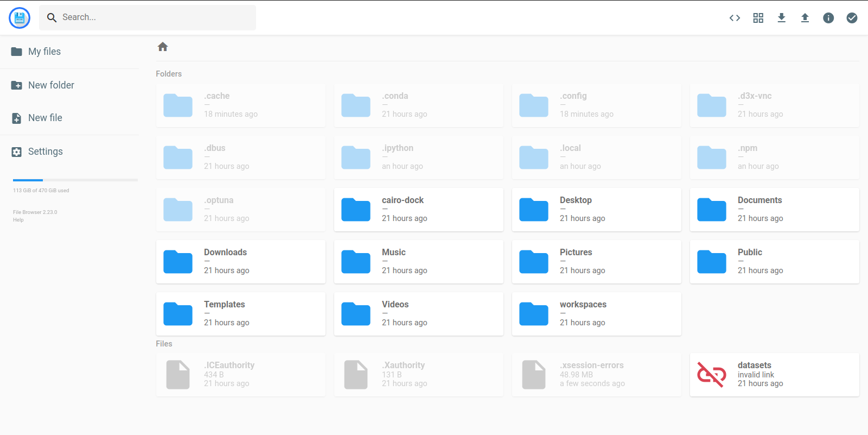Click the File Browser logo
The height and width of the screenshot is (435, 868).
pos(20,18)
